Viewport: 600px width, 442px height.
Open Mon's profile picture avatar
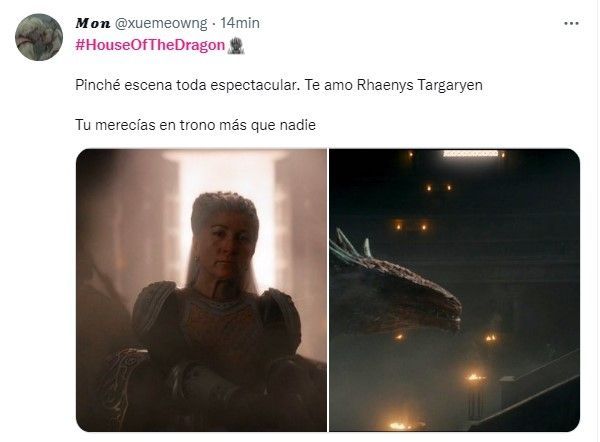point(39,37)
